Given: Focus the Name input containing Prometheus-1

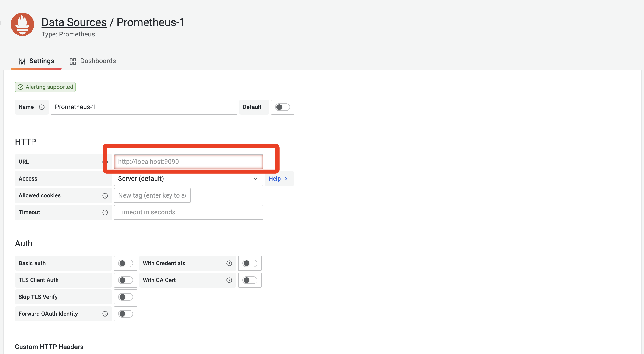Looking at the screenshot, I should [x=144, y=107].
